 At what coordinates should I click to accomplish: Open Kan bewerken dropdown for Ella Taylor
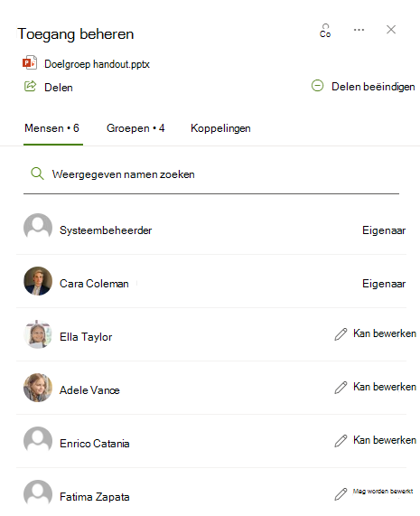click(376, 333)
